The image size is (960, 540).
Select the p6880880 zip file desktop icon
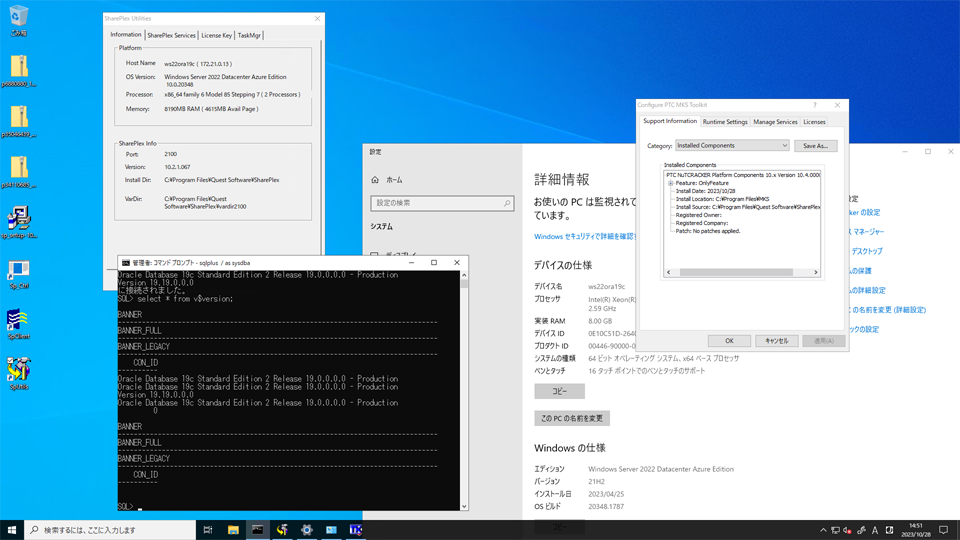point(19,70)
